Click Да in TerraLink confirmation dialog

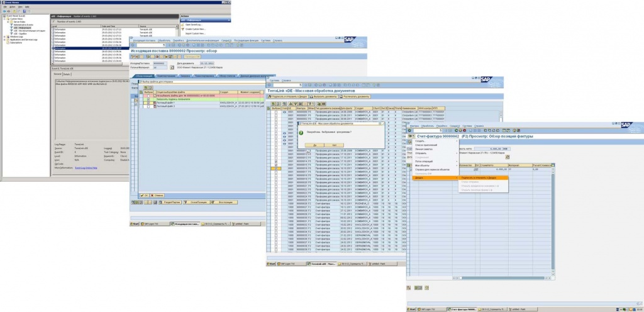point(314,145)
